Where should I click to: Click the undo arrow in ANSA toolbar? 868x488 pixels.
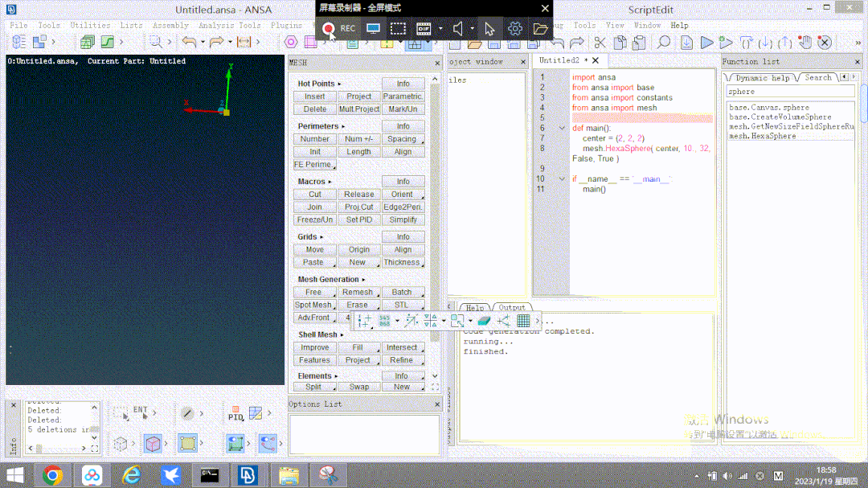coord(189,42)
